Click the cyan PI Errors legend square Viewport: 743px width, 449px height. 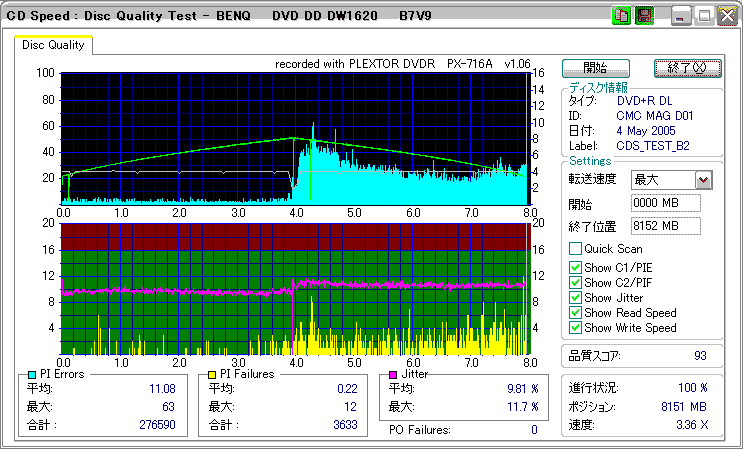click(x=32, y=375)
